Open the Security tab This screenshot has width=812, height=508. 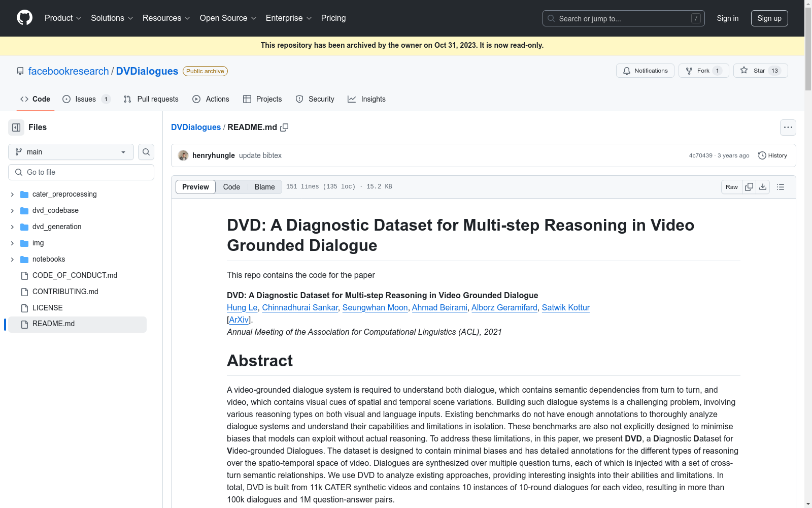tap(315, 99)
